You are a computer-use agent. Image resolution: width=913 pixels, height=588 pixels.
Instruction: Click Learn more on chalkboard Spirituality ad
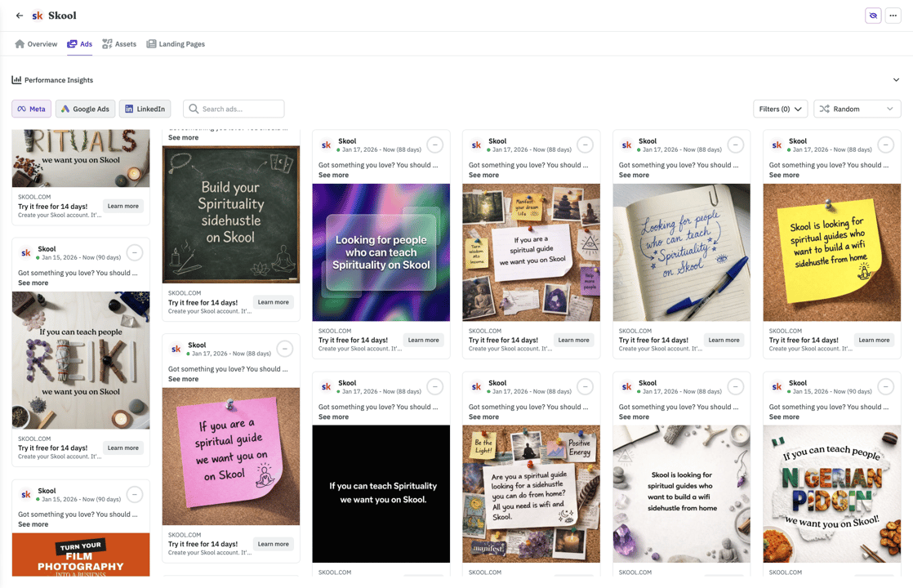(x=273, y=302)
